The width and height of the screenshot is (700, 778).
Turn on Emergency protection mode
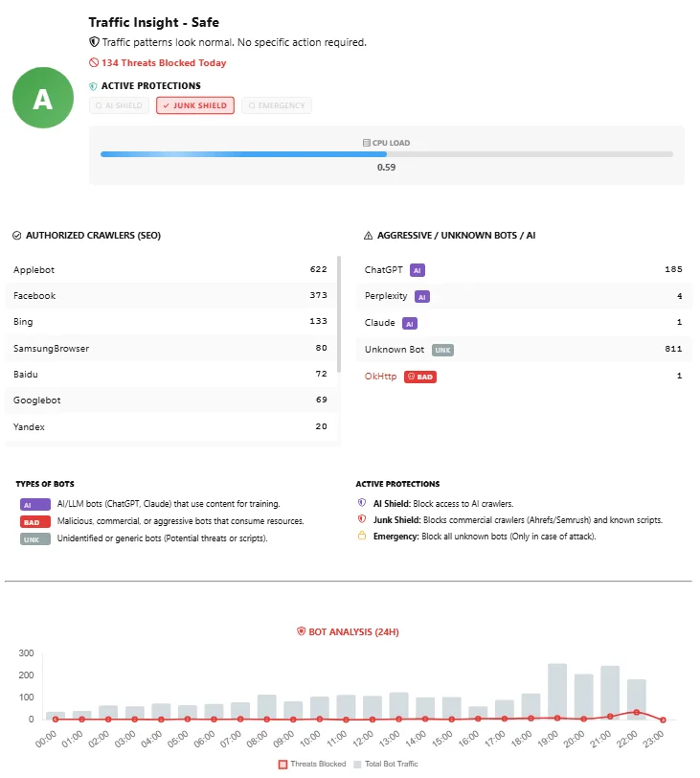277,105
